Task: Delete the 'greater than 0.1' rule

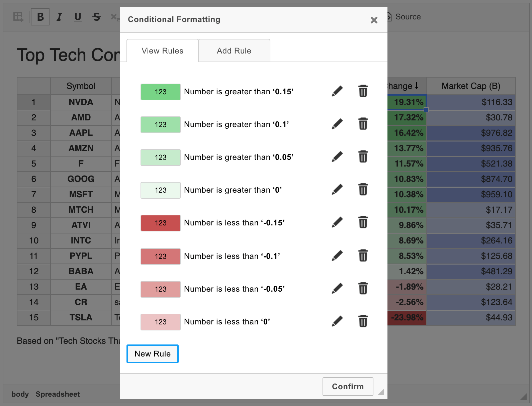Action: 363,124
